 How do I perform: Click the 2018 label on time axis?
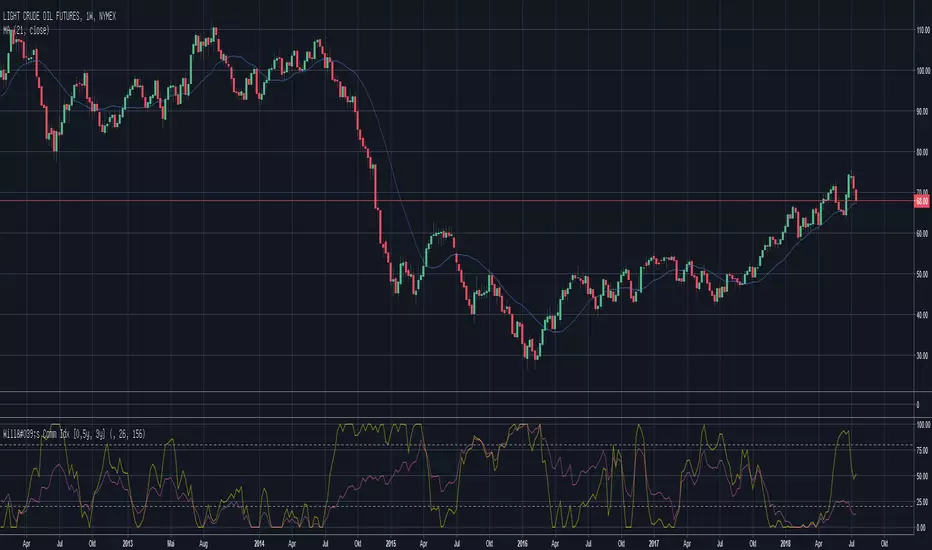(784, 542)
